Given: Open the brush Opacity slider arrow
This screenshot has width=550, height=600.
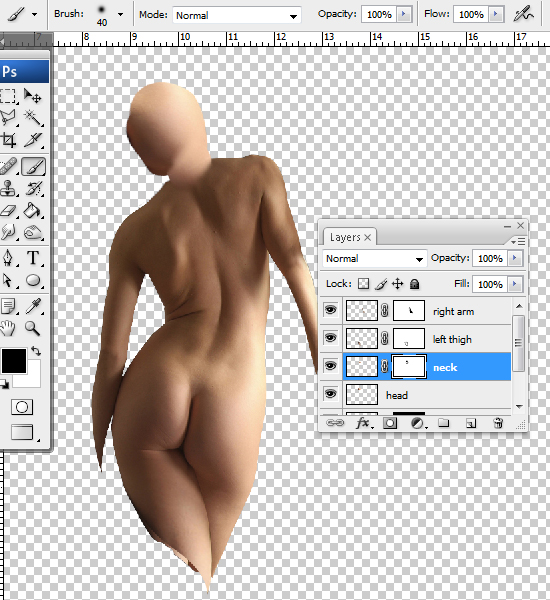Looking at the screenshot, I should click(x=403, y=14).
